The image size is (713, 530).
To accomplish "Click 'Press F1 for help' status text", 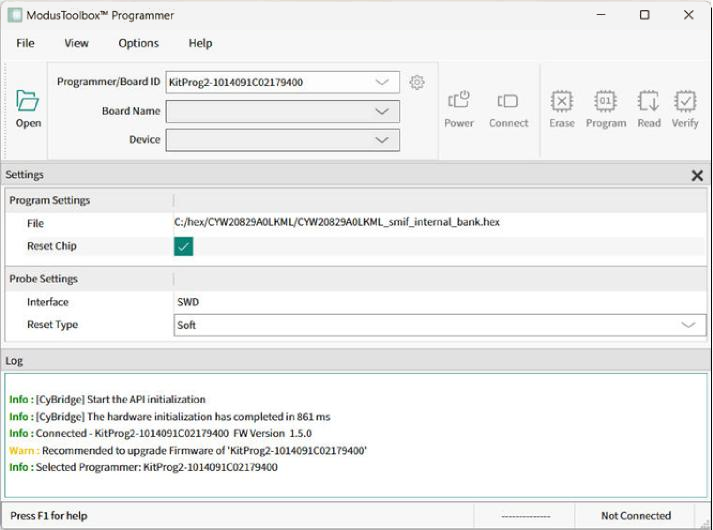I will pyautogui.click(x=49, y=515).
